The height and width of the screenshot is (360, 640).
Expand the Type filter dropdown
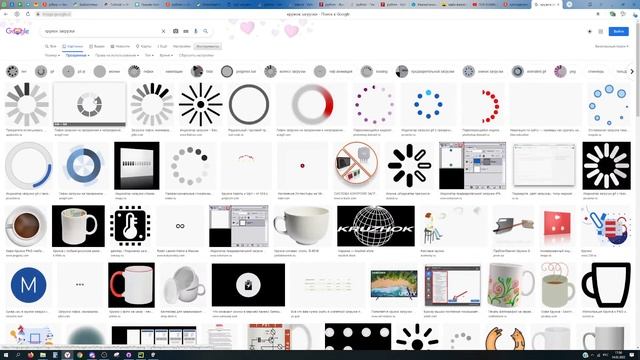149,55
